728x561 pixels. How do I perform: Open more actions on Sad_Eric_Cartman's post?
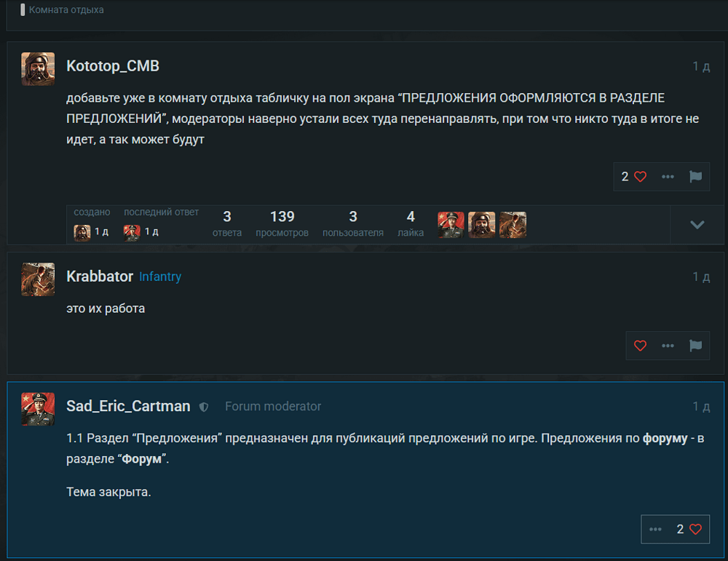pyautogui.click(x=655, y=529)
